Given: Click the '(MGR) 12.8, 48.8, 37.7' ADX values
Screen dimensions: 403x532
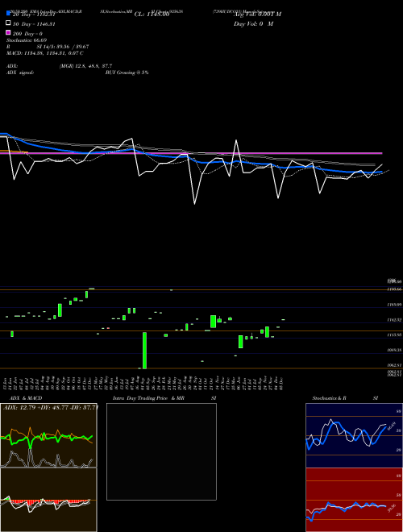Looking at the screenshot, I should [x=85, y=66].
